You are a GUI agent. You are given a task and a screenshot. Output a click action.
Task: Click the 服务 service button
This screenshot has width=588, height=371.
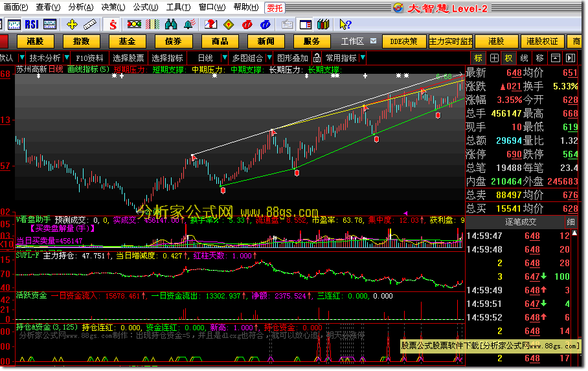pyautogui.click(x=312, y=41)
